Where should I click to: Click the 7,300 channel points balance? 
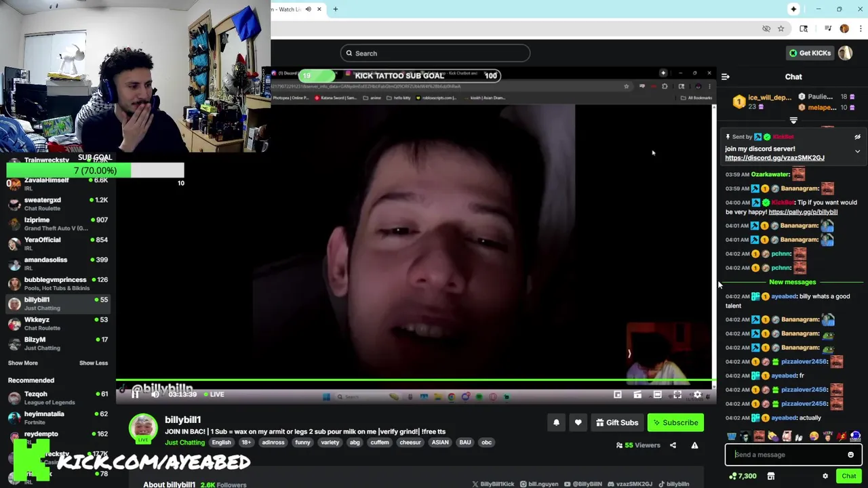(743, 476)
